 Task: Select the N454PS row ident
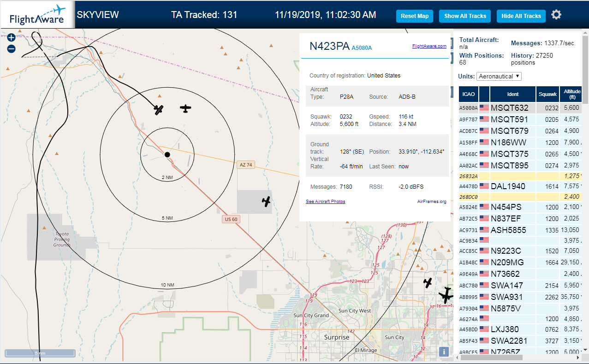click(x=506, y=207)
